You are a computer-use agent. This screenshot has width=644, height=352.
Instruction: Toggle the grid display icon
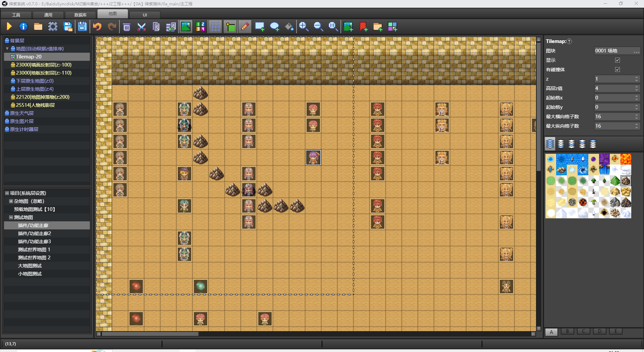(215, 27)
